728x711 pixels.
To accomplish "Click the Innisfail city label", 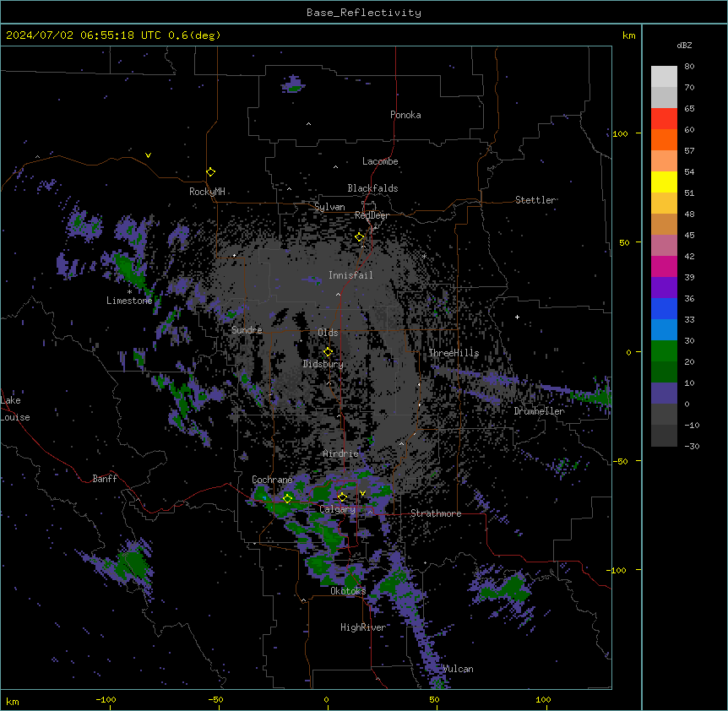I will tap(350, 275).
